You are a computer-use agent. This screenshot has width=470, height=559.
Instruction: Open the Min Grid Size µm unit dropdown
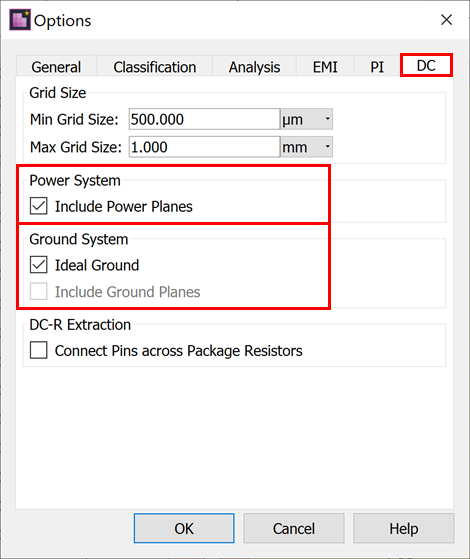[x=307, y=119]
